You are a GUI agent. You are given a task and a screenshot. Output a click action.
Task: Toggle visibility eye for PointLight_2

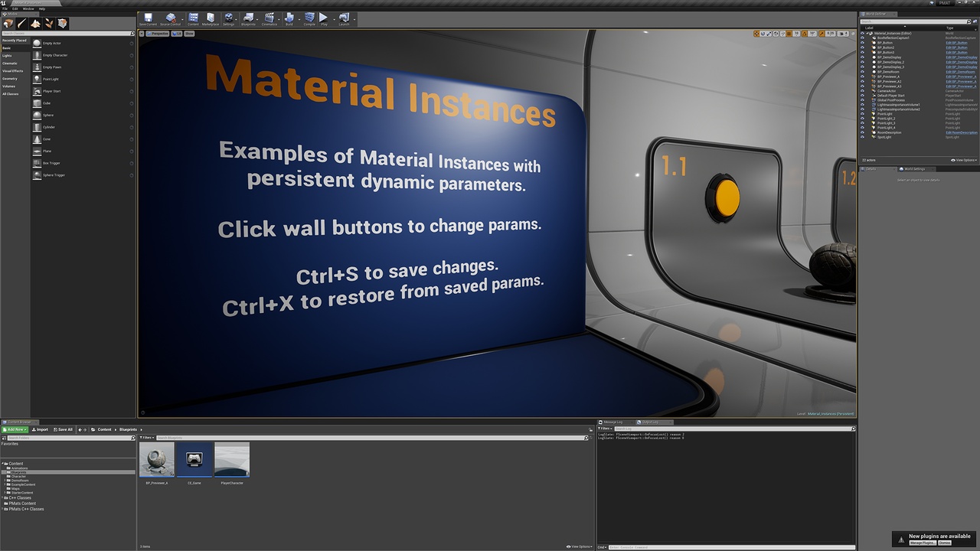pos(862,119)
